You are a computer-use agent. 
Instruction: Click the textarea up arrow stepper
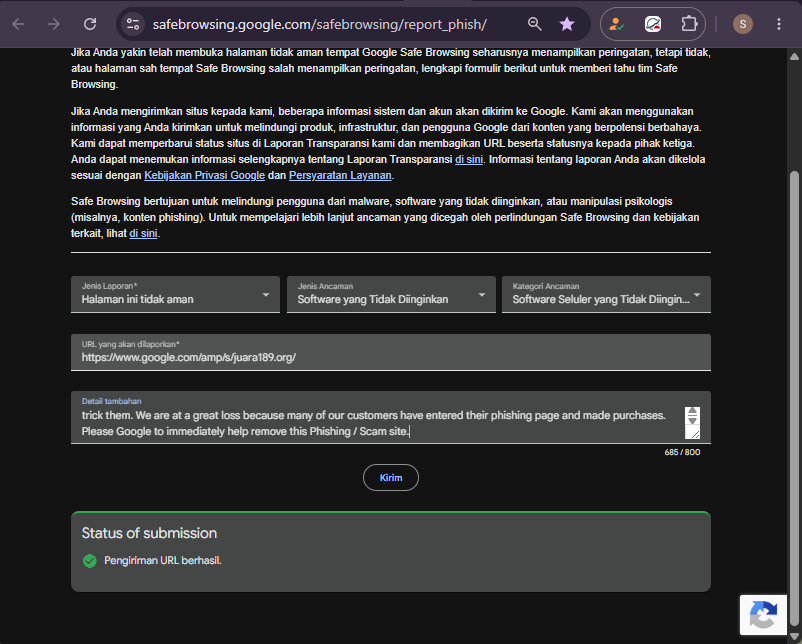(x=692, y=412)
